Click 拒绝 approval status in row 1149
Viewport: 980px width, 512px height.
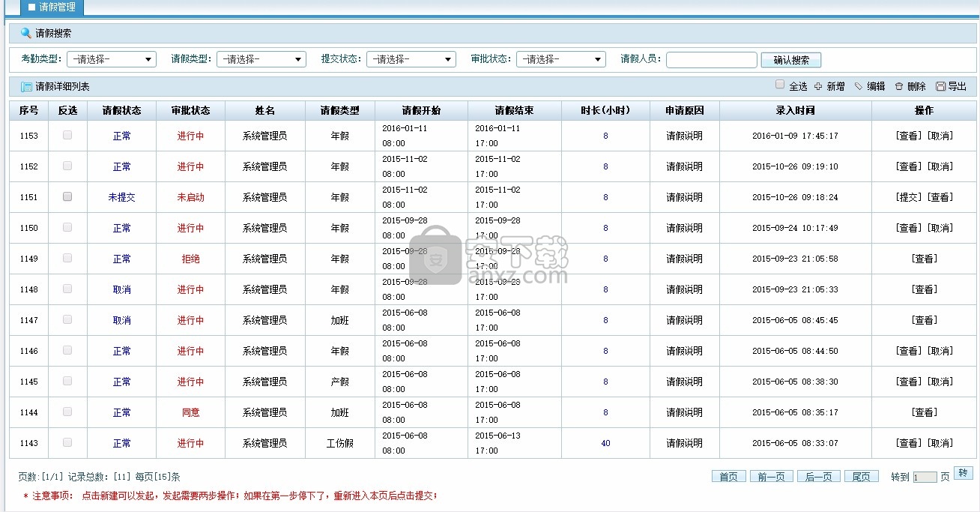[x=190, y=259]
